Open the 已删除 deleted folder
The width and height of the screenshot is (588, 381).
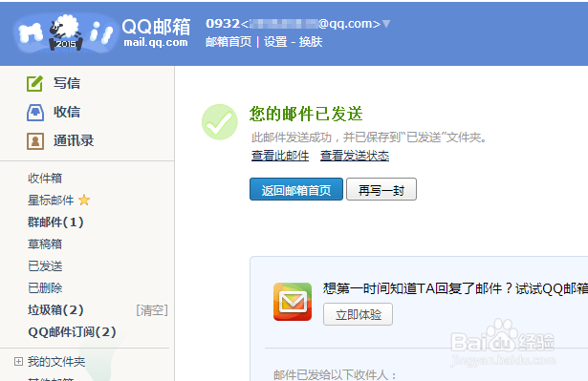point(45,288)
